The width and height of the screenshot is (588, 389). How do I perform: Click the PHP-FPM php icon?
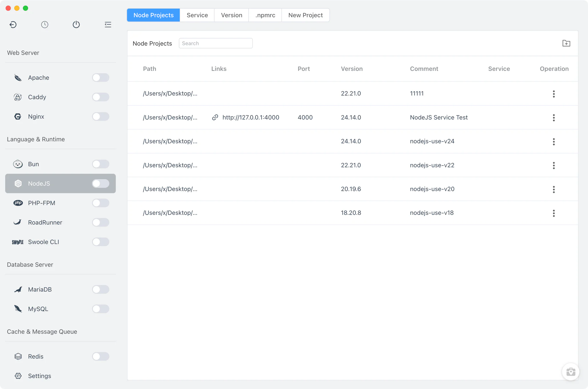click(x=18, y=203)
